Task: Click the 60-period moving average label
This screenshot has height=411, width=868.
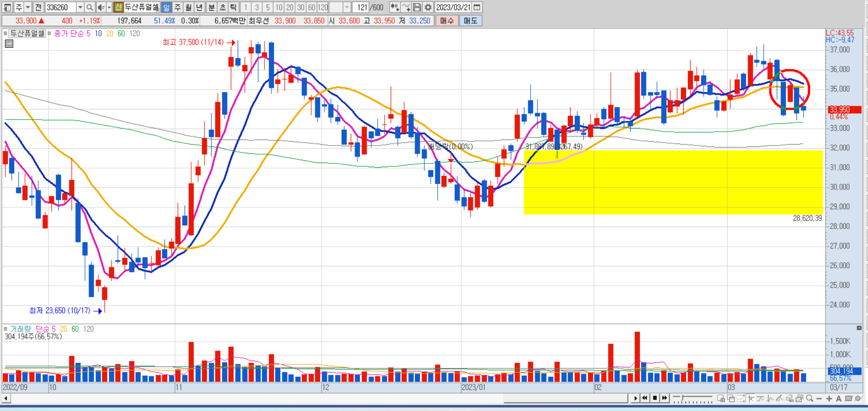Action: [121, 33]
